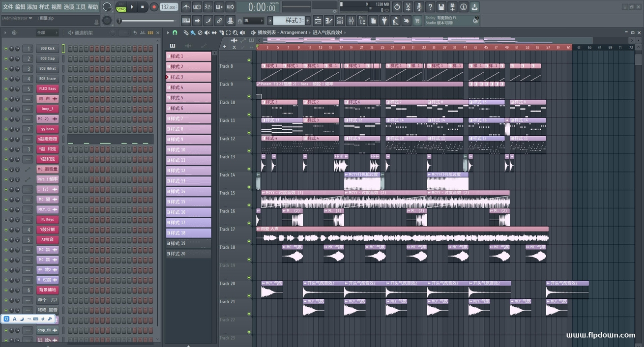Mute the 808 Kick channel

6,49
